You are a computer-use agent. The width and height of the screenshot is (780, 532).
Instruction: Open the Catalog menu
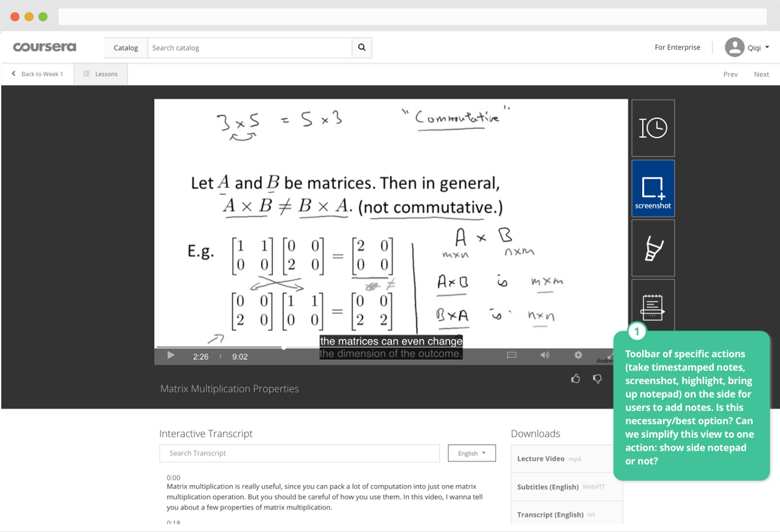(x=126, y=47)
